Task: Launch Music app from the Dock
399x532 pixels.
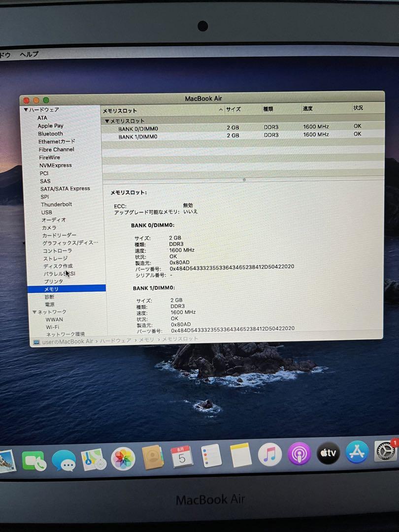Action: pos(270,454)
